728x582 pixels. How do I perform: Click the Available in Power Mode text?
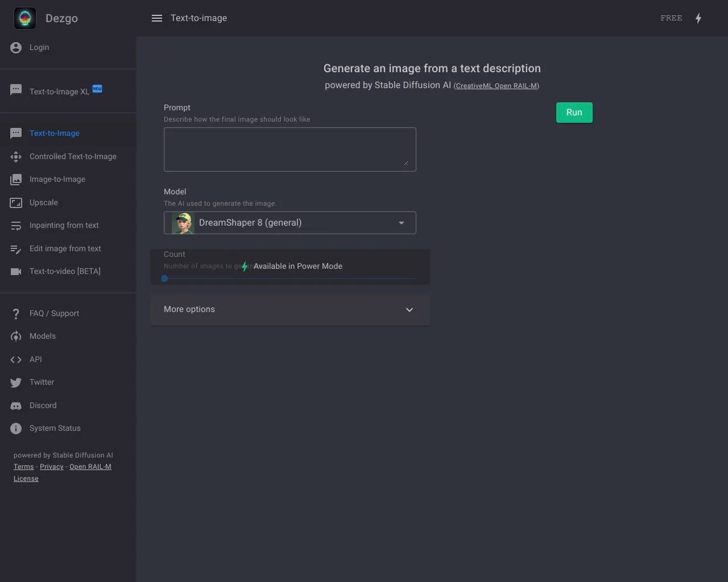(298, 266)
